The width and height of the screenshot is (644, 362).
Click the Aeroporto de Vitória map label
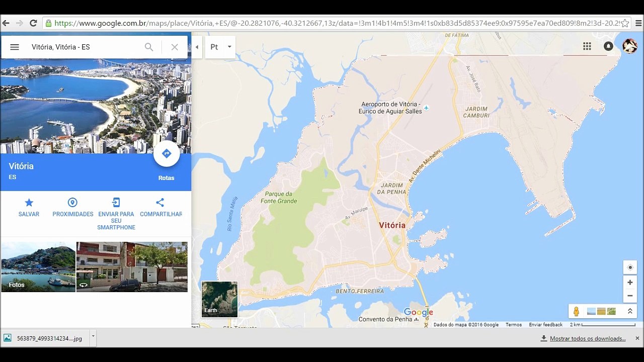click(391, 108)
